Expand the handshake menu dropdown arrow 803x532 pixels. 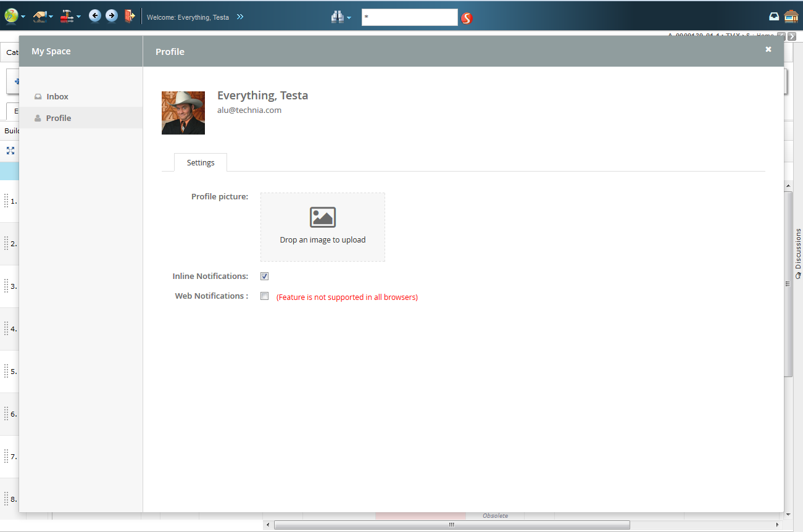(51, 17)
